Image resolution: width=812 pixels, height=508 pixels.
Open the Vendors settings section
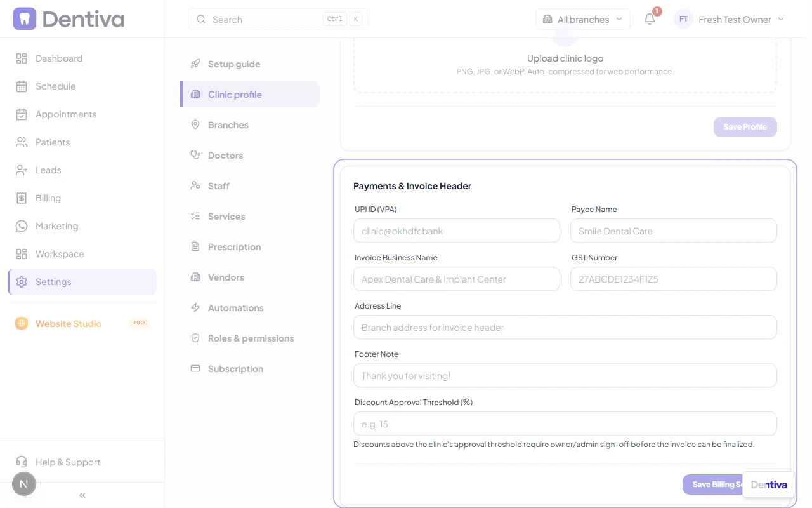tap(250, 277)
